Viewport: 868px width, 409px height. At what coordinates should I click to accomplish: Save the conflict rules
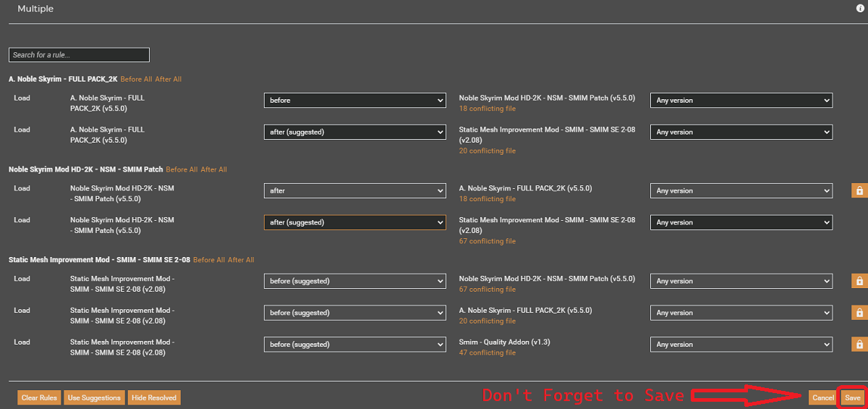tap(853, 397)
